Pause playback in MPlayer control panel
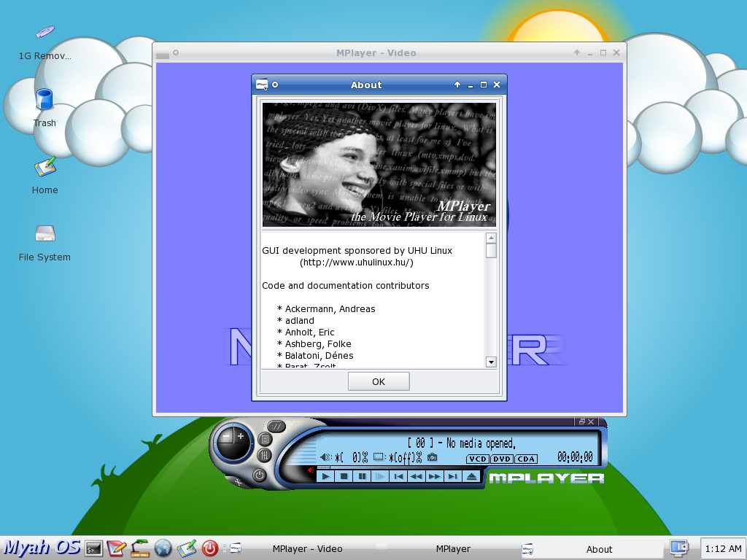This screenshot has height=560, width=747. click(x=362, y=476)
